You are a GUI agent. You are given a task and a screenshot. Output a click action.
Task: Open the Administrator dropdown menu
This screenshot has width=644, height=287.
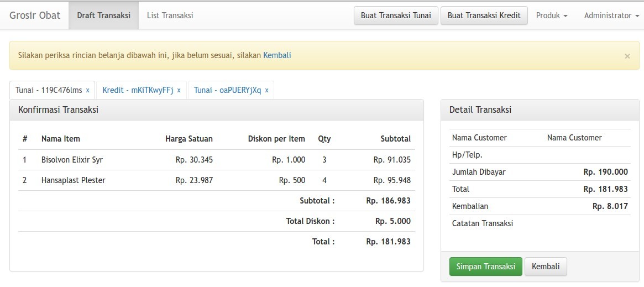(607, 15)
